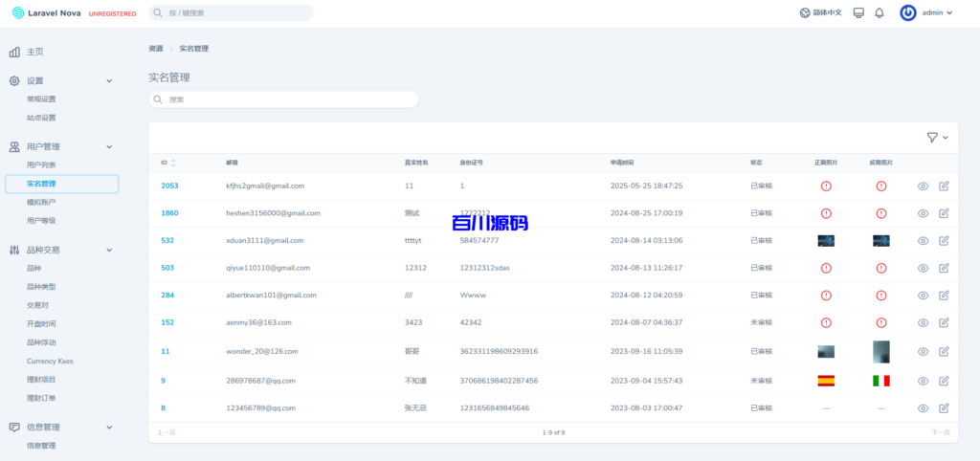The width and height of the screenshot is (980, 461).
Task: Click 张无忌 name cell
Action: coord(415,408)
